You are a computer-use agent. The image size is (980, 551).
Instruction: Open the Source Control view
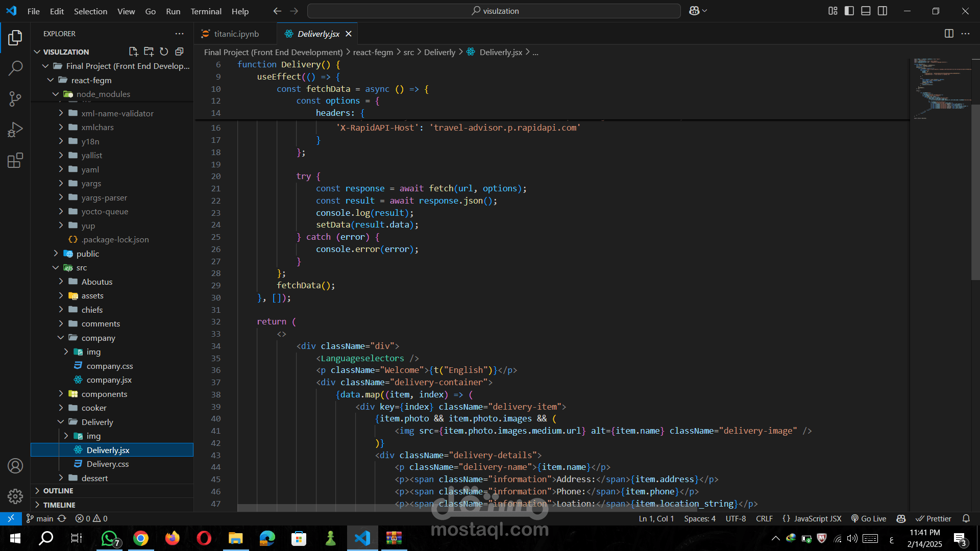tap(15, 98)
